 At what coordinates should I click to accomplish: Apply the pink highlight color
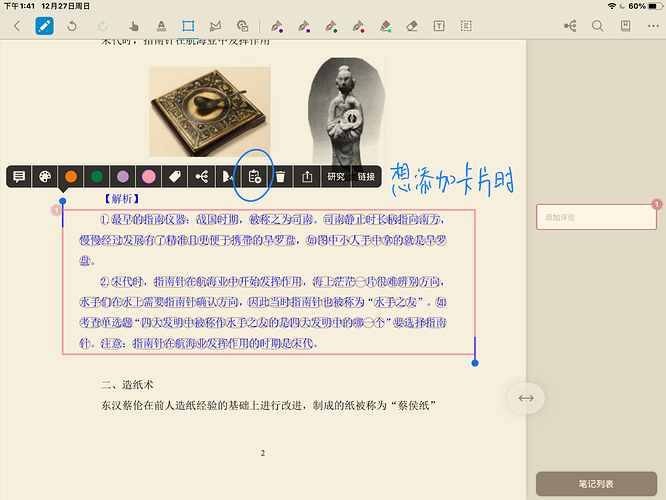(x=149, y=176)
